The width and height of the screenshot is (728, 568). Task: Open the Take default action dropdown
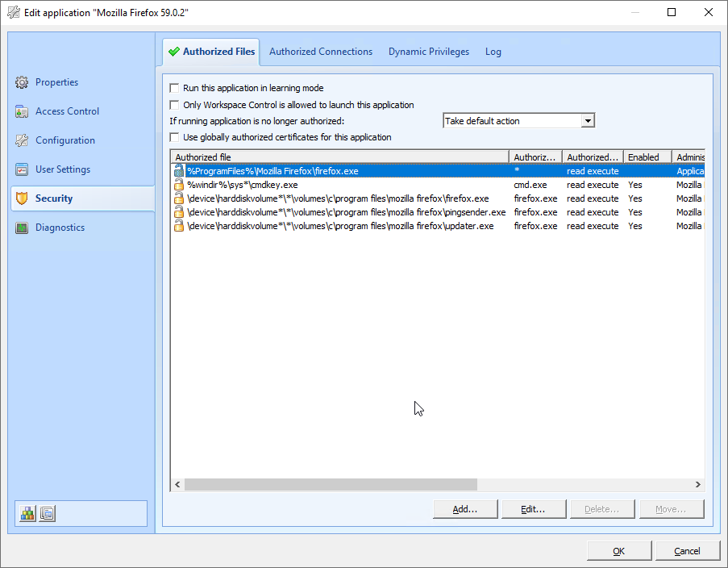(588, 121)
